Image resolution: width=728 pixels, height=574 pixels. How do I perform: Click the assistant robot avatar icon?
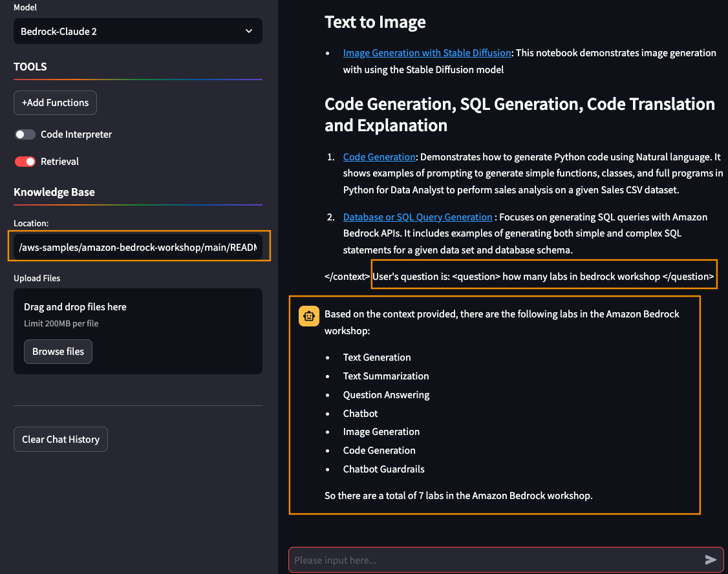click(x=309, y=317)
